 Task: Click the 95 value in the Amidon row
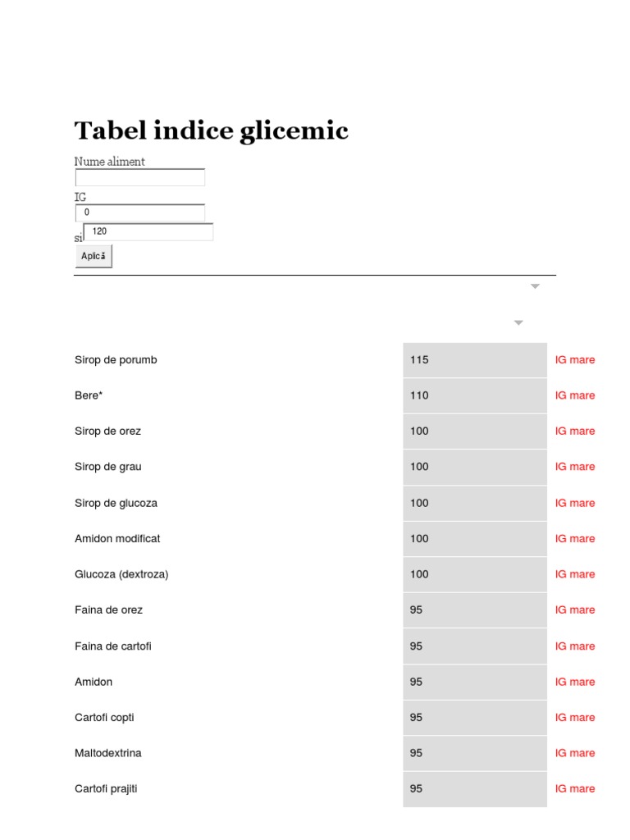[417, 682]
